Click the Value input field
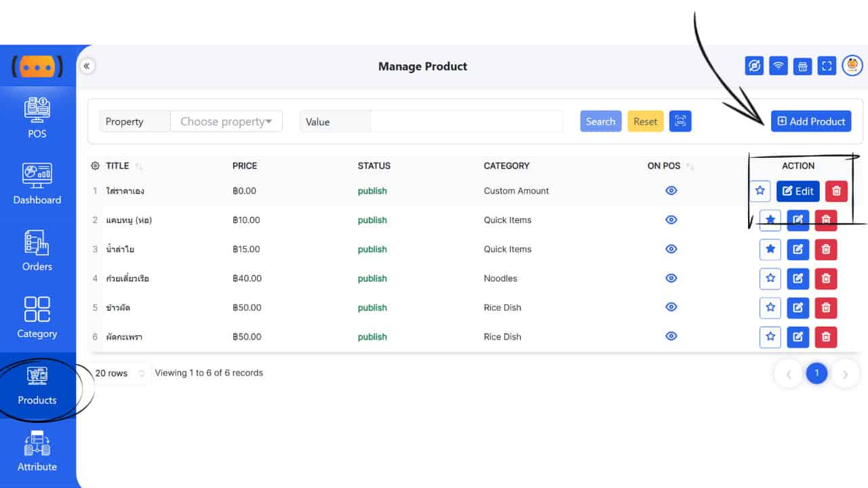The image size is (868, 488). coord(466,121)
